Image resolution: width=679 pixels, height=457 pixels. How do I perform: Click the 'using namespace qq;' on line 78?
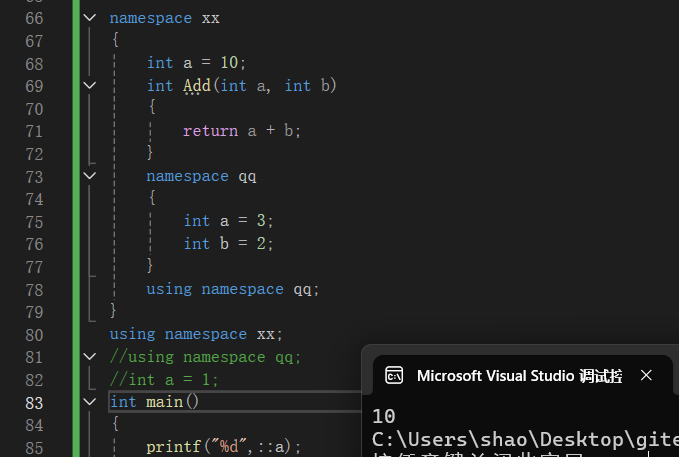click(x=233, y=289)
